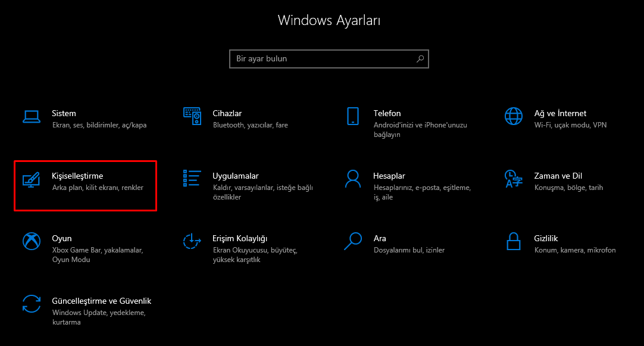Open the Ağ ve İnternet title
The width and height of the screenshot is (644, 346).
560,113
